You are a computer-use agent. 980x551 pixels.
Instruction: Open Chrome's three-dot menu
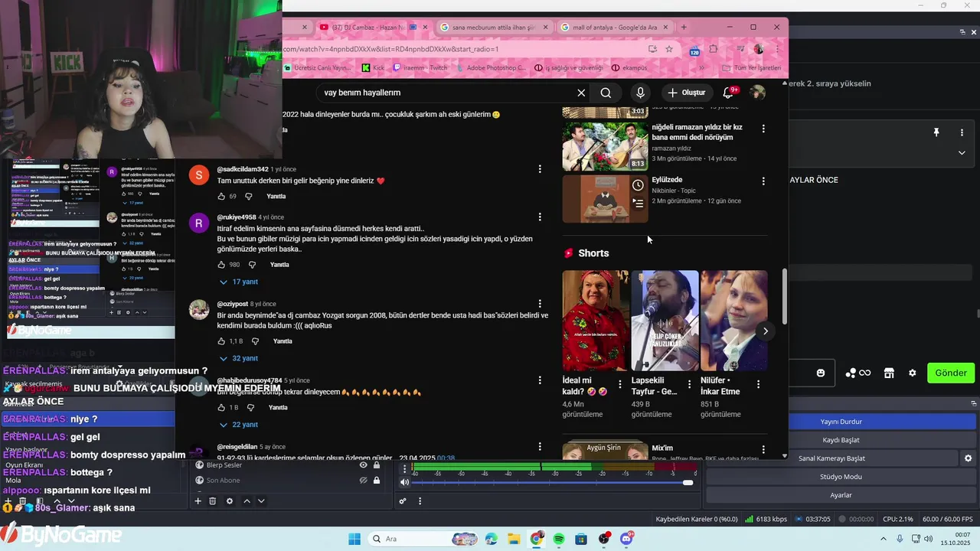(x=777, y=49)
